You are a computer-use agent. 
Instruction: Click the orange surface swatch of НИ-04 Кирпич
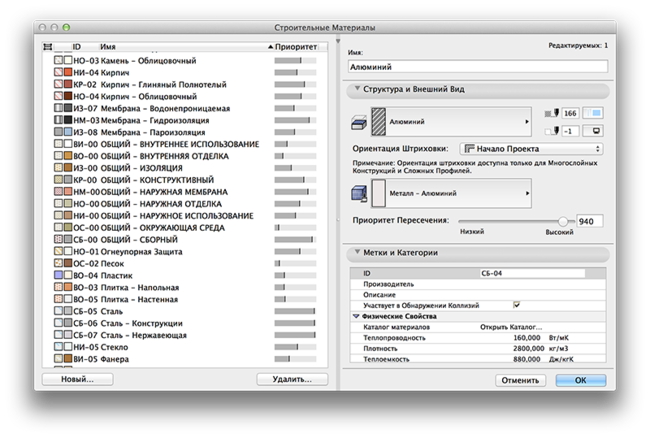click(x=68, y=73)
